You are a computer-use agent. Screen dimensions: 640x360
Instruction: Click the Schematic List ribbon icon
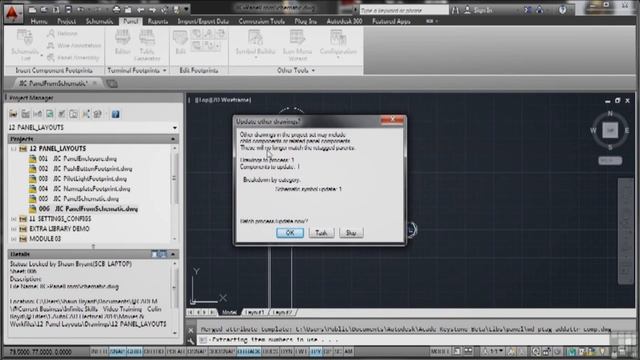[x=25, y=45]
